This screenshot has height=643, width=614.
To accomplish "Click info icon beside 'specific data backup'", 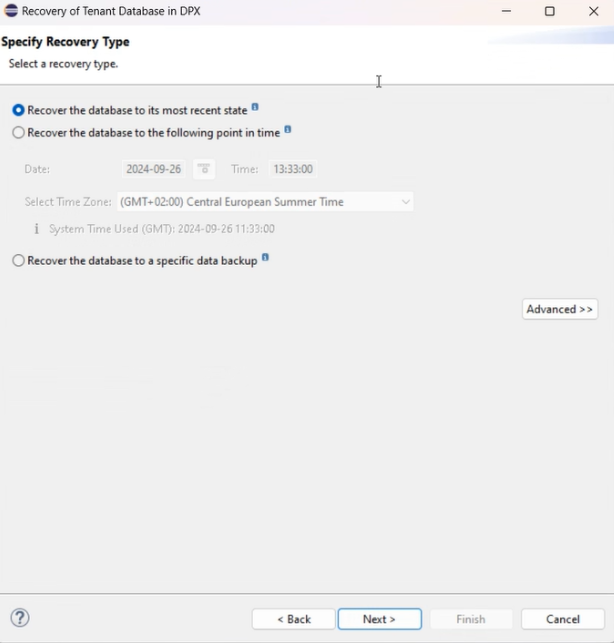I will [265, 258].
